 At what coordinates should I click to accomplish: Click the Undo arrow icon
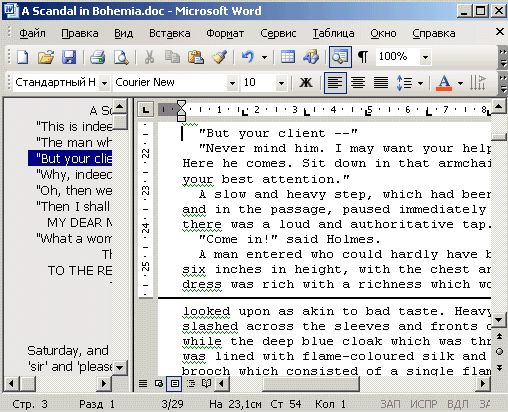point(248,57)
